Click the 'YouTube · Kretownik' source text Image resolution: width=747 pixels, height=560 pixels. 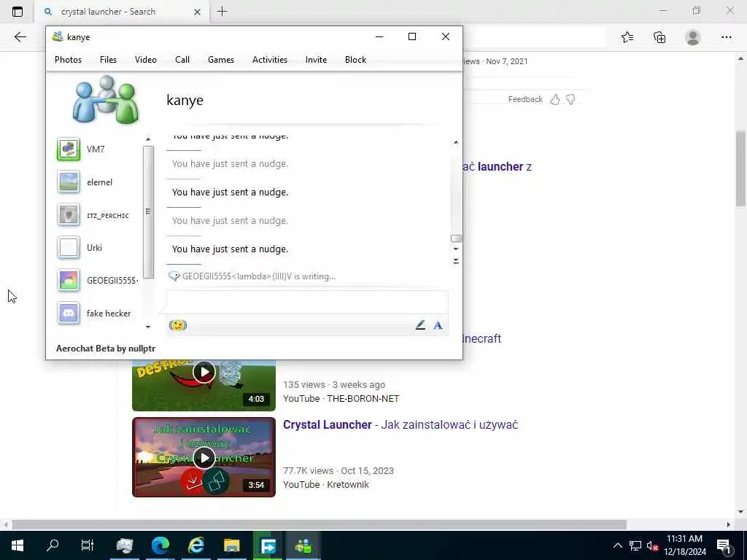coord(326,484)
